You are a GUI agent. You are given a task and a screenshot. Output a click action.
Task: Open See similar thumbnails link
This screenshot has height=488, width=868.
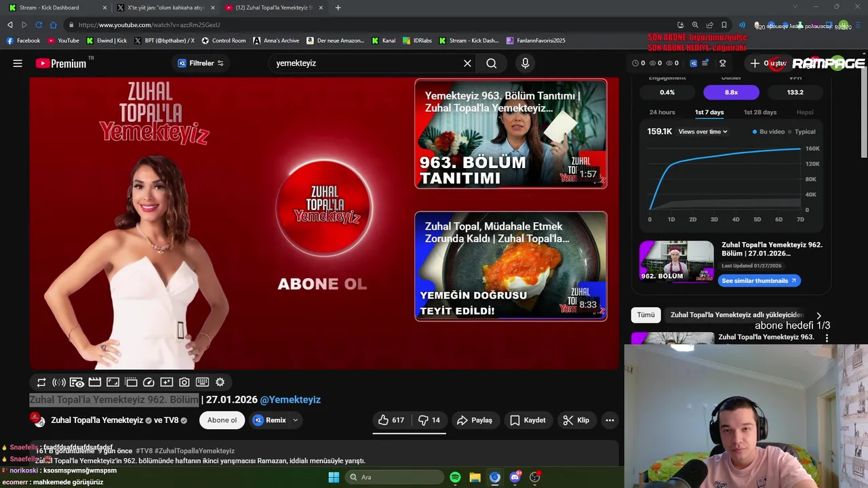759,281
